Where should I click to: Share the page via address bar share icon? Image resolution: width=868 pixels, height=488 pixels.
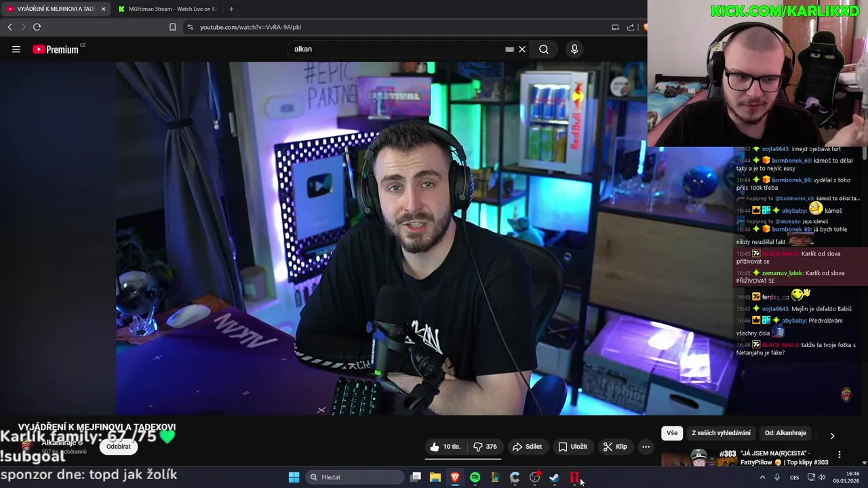click(x=631, y=27)
